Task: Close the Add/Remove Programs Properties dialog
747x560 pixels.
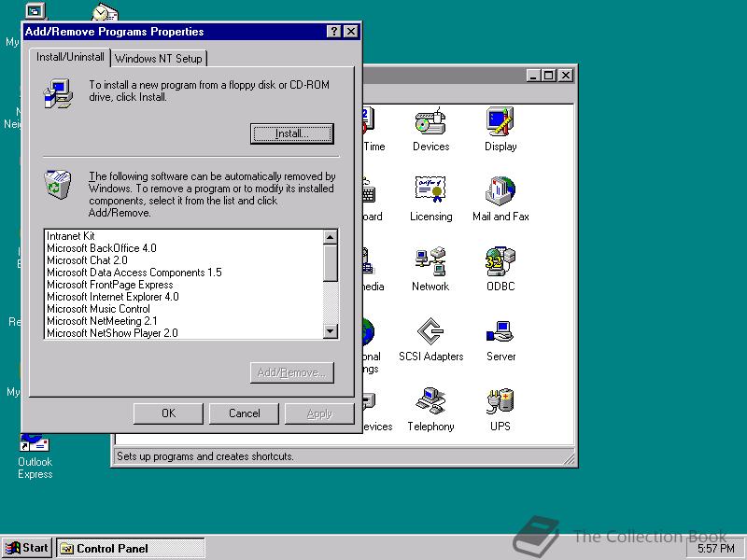Action: [x=351, y=32]
